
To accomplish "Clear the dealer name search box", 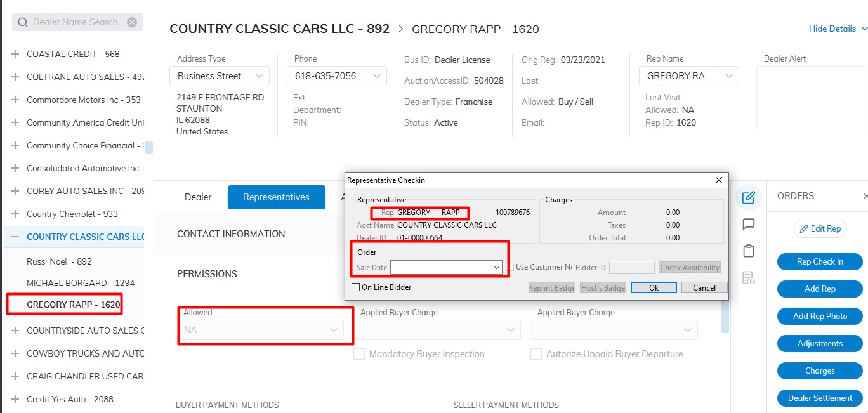I will [x=132, y=22].
